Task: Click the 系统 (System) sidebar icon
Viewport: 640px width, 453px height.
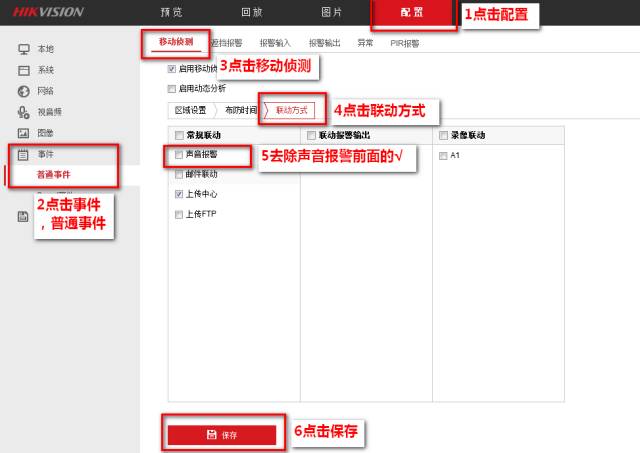Action: (x=24, y=70)
